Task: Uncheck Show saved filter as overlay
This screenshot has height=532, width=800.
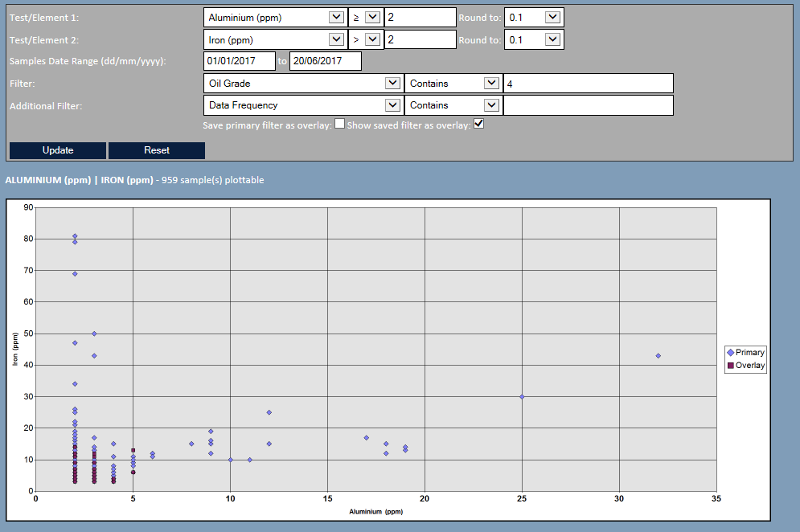Action: [478, 124]
